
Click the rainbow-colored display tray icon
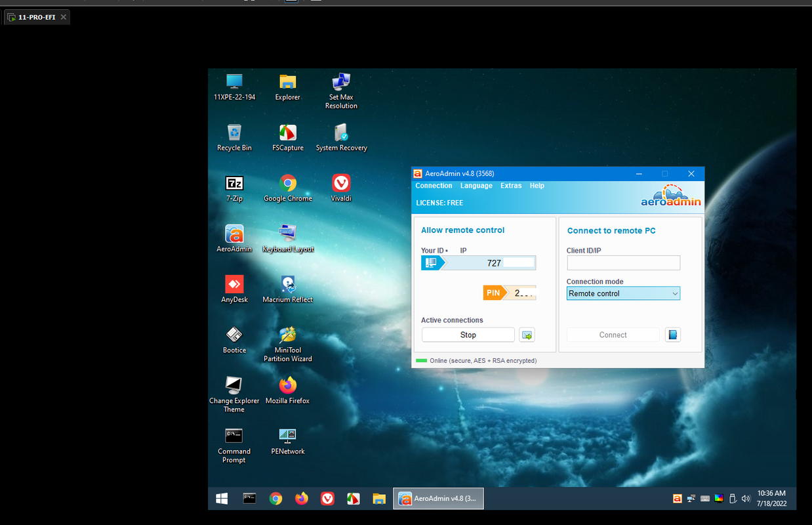719,499
